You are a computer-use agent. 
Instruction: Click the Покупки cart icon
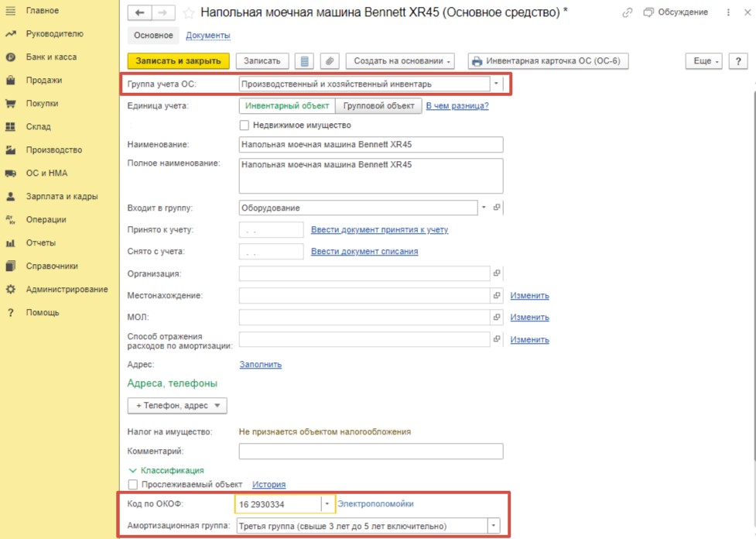[11, 103]
